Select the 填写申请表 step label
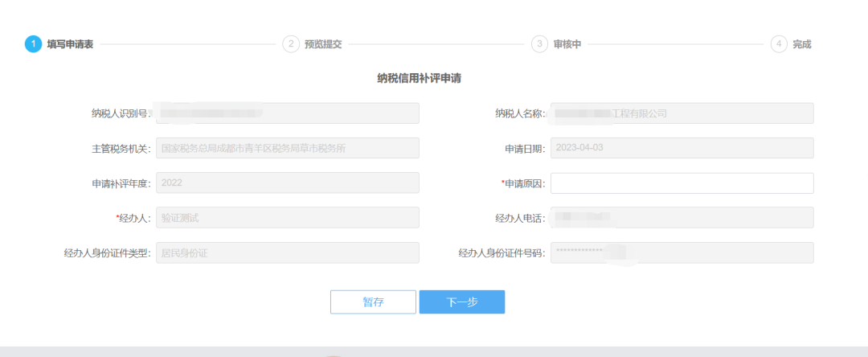 click(70, 44)
